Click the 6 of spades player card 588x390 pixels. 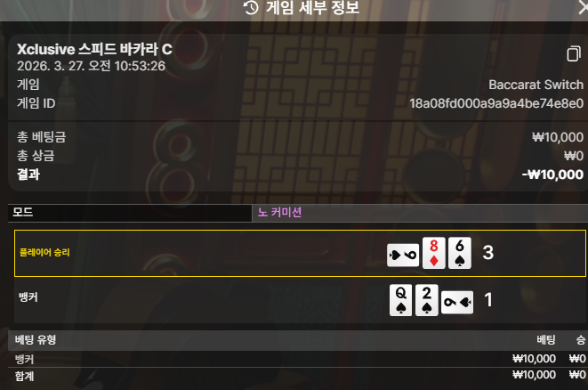click(x=460, y=253)
